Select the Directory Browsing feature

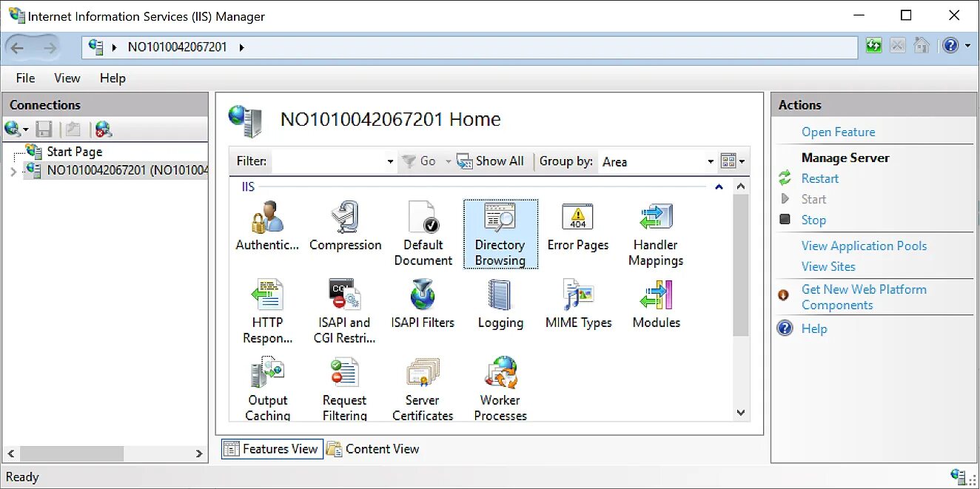(x=500, y=234)
